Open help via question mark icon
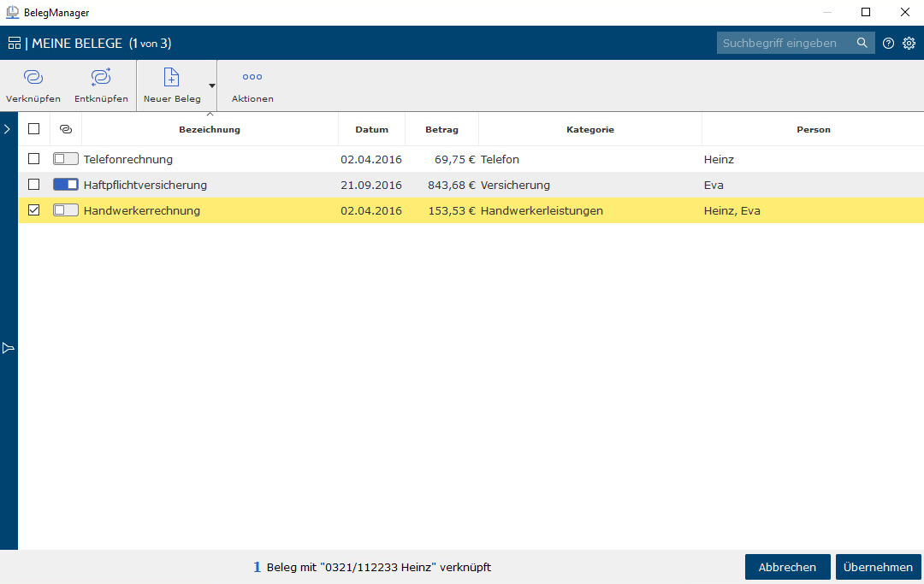 [888, 43]
